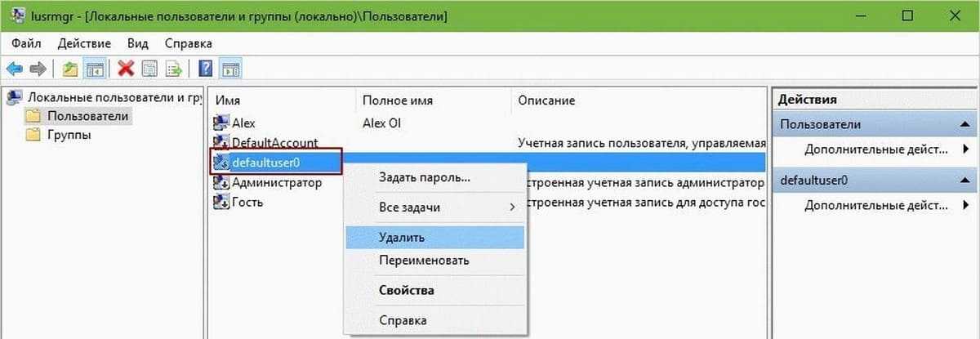The height and width of the screenshot is (339, 980).
Task: Select the Группы folder in tree
Action: (x=69, y=135)
